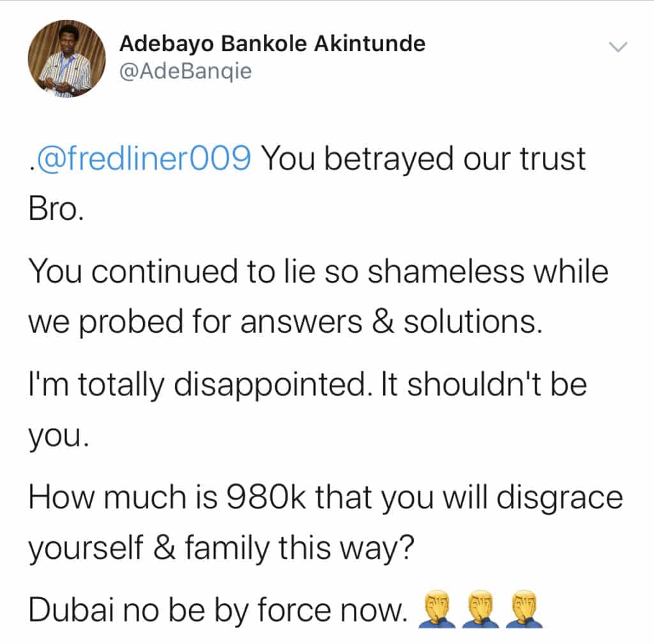Click the word "disgrace" in the tweet

[559, 499]
